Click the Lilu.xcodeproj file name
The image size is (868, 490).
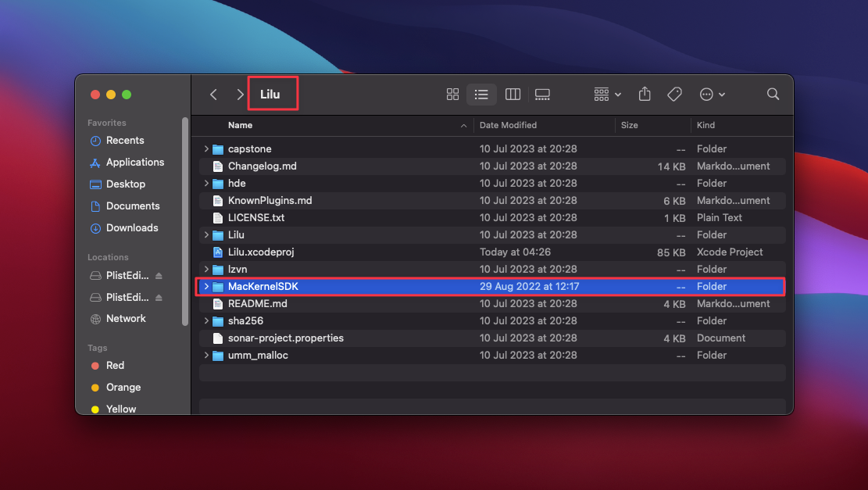tap(261, 252)
